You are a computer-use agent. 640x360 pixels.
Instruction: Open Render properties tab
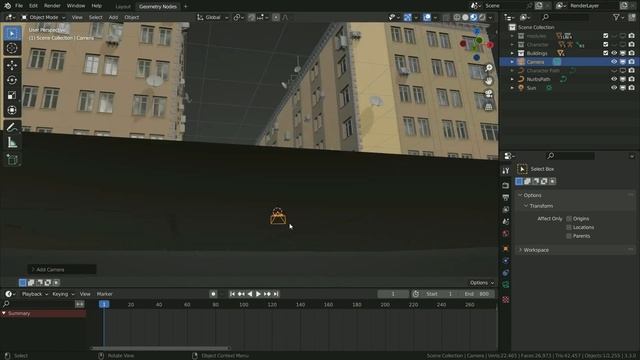coord(506,185)
